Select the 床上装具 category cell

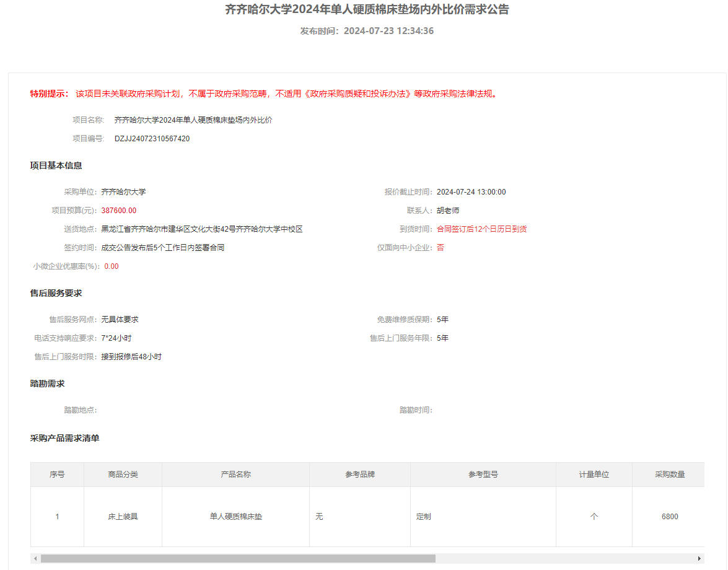pos(123,517)
